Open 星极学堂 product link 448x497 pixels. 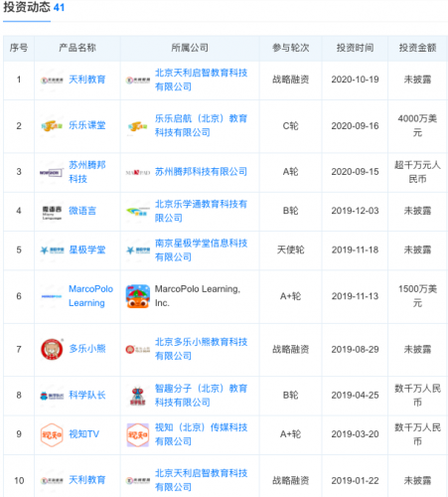pyautogui.click(x=87, y=249)
